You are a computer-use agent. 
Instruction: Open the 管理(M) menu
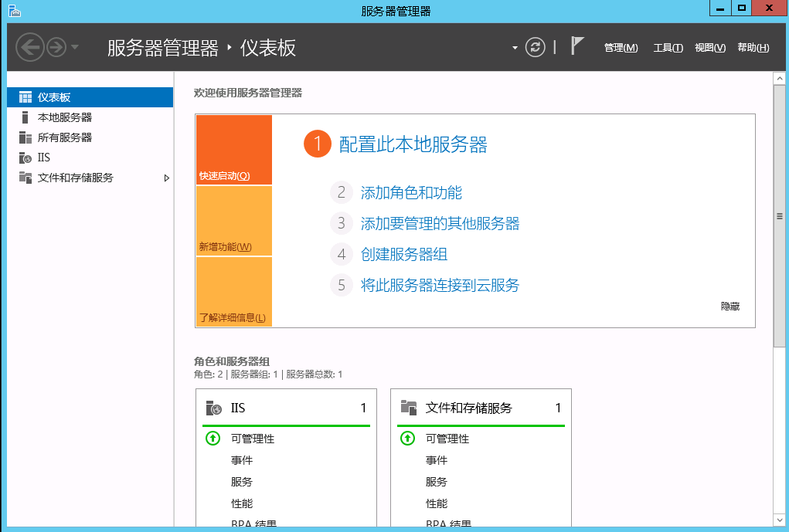pos(621,48)
